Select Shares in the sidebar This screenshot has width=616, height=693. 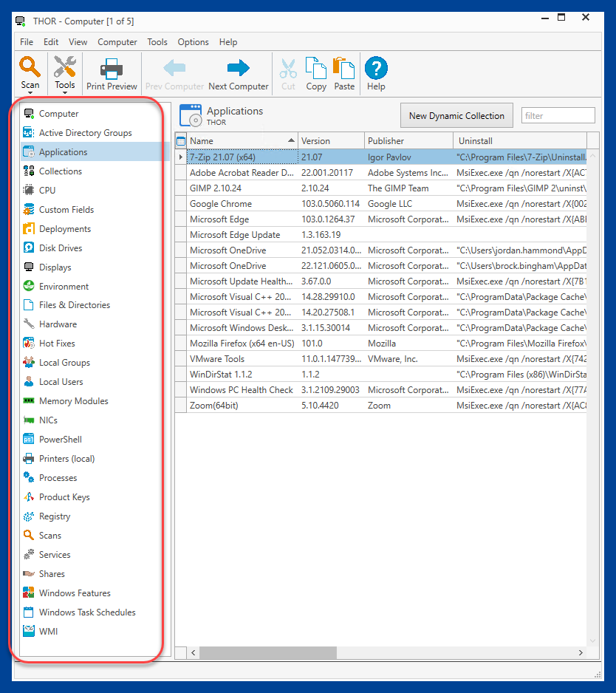pyautogui.click(x=52, y=574)
